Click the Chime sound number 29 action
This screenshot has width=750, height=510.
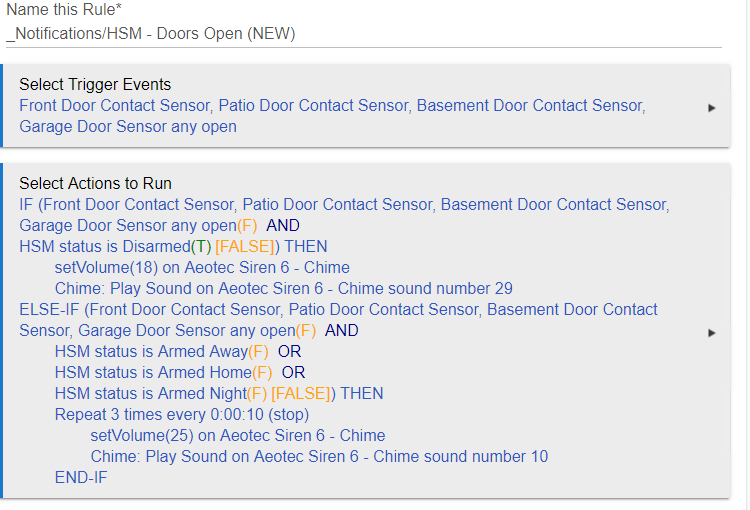(x=284, y=288)
